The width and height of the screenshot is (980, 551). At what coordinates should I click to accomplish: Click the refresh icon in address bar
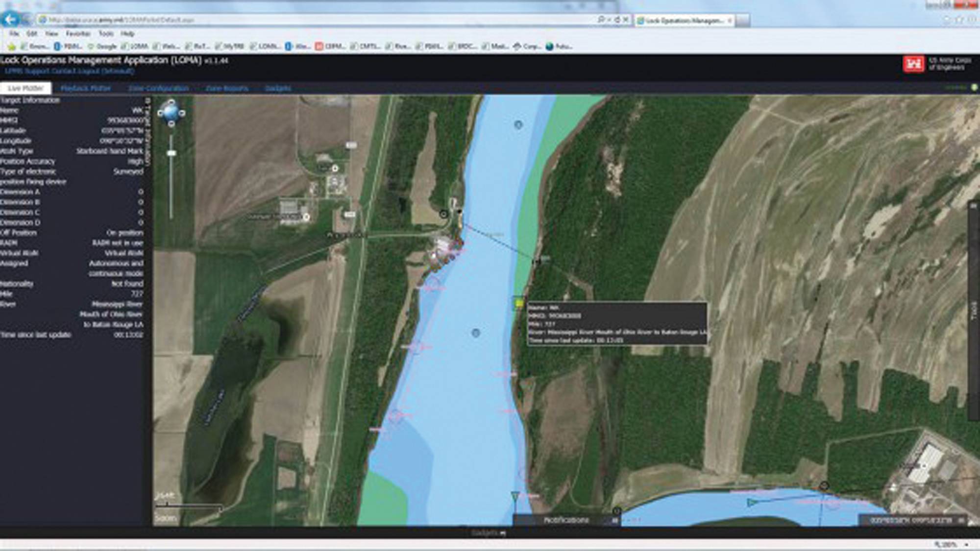click(x=617, y=20)
